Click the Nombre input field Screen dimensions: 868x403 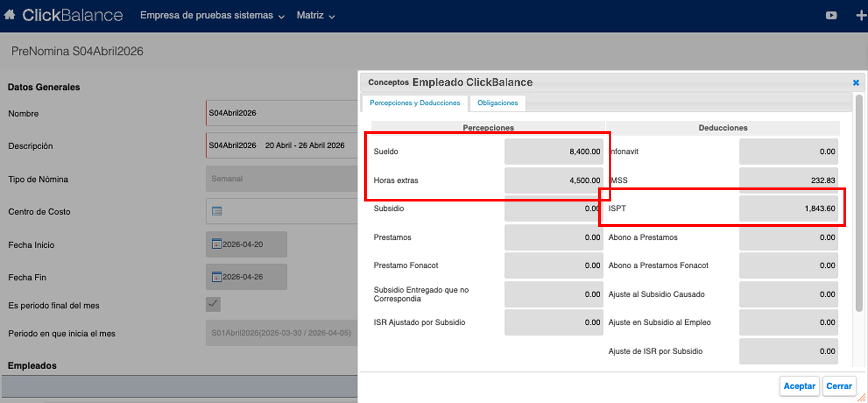pos(281,113)
